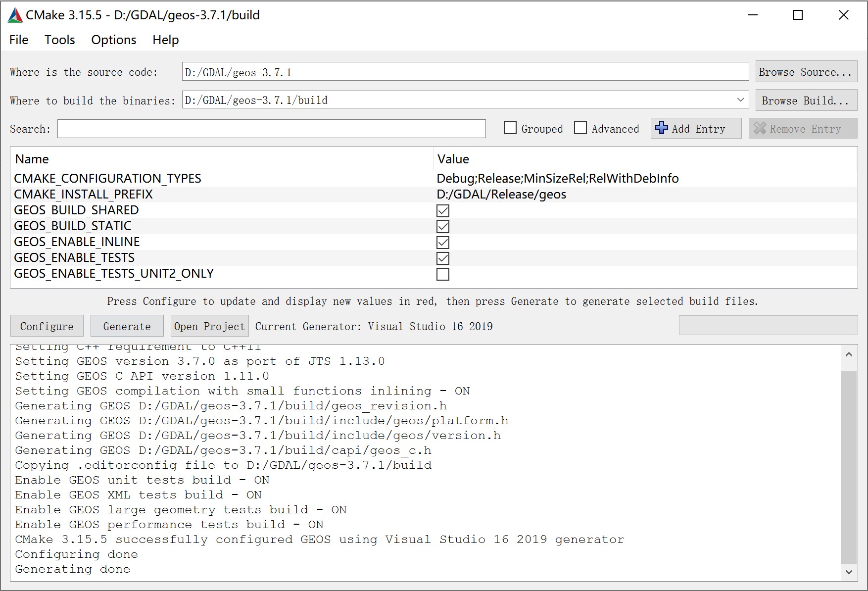Click 'Current Generator: Visual Studio 16 2019' label
Screen dimensions: 868x591
point(374,326)
